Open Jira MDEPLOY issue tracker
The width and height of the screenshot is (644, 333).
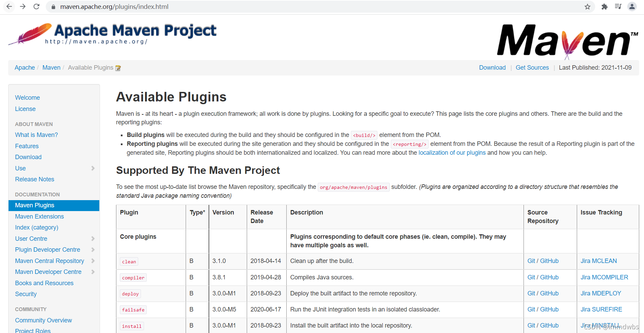click(601, 293)
